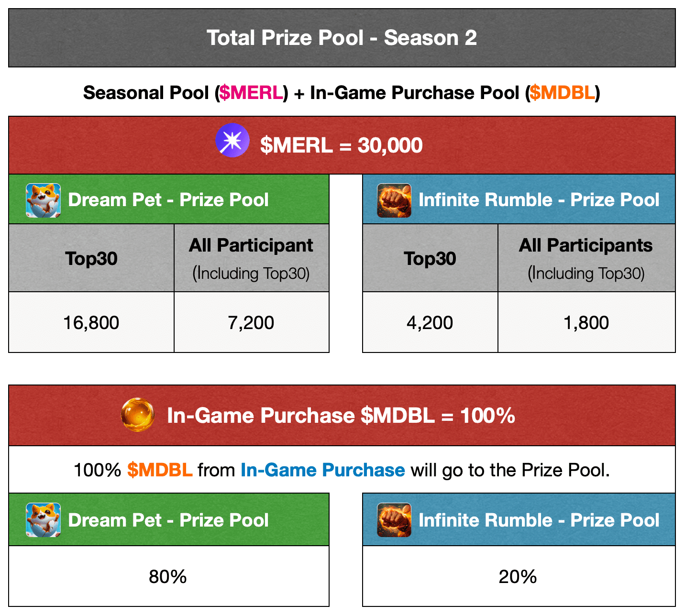Image resolution: width=685 pixels, height=616 pixels.
Task: Select the 16,800 value cell
Action: point(91,322)
